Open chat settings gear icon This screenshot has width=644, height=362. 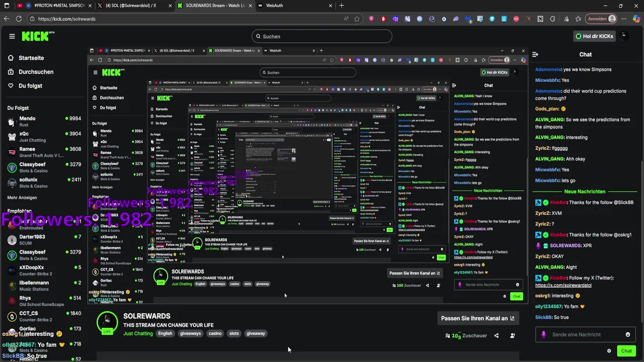[x=609, y=351]
